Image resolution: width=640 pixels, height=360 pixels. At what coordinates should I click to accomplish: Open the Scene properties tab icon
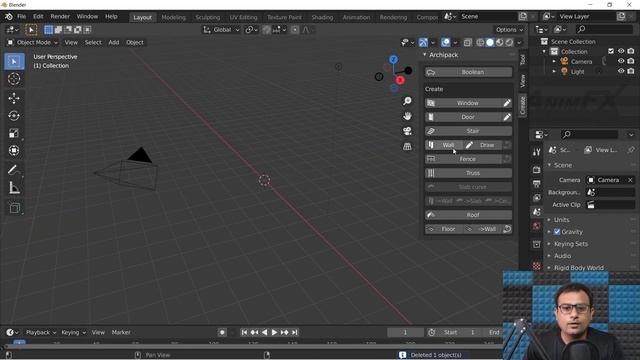coord(536,212)
